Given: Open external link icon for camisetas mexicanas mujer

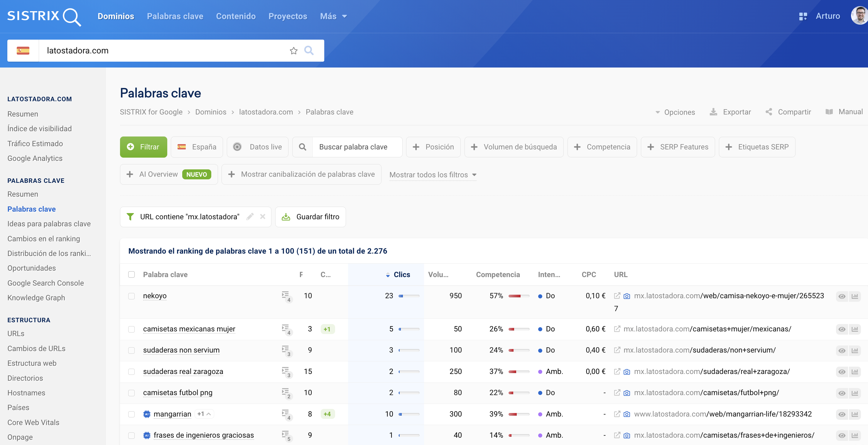Looking at the screenshot, I should coord(617,329).
